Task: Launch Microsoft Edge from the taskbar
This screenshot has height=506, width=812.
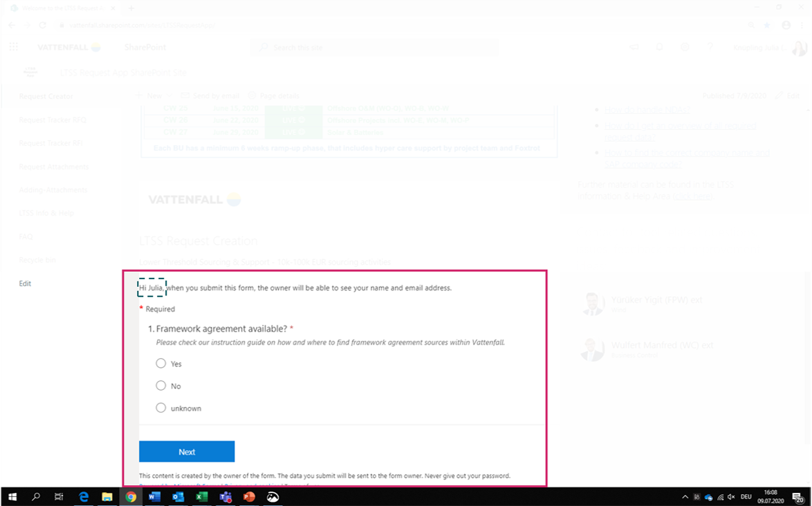Action: pos(84,497)
